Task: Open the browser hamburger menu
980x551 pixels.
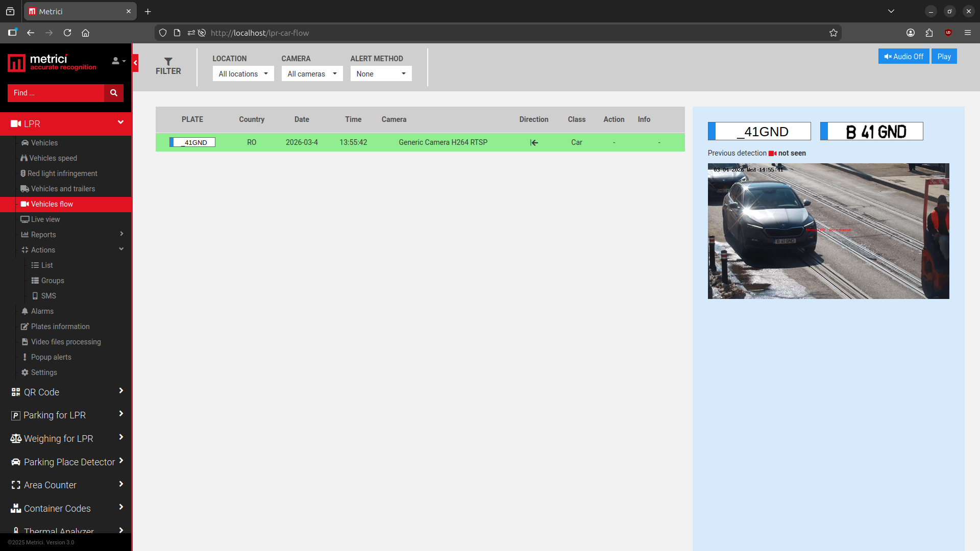Action: pos(968,33)
